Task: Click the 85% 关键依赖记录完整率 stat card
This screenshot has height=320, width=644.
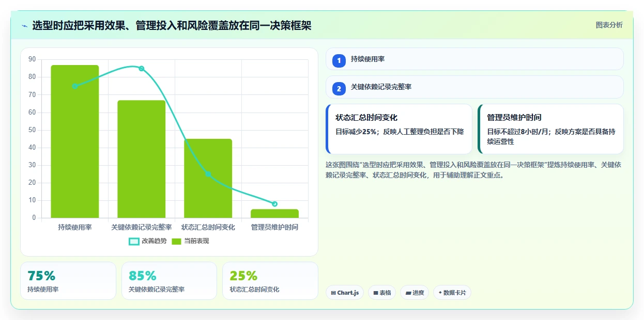Action: tap(169, 281)
